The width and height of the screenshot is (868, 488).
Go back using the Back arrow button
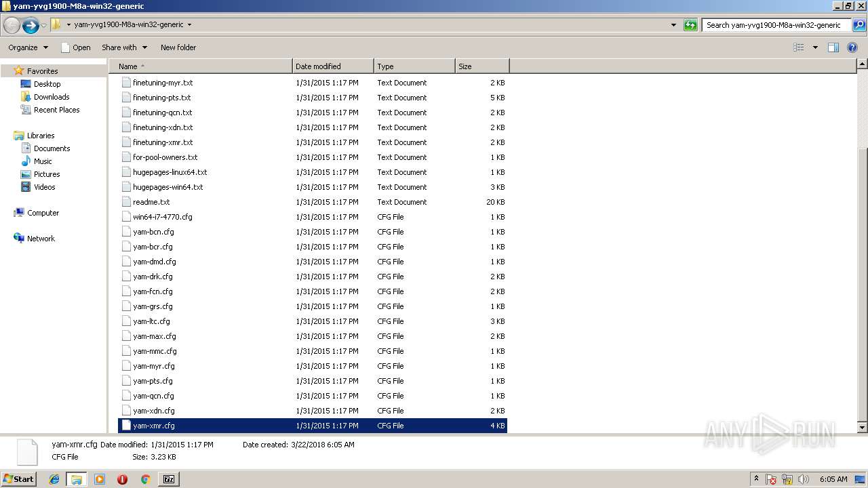pyautogui.click(x=12, y=26)
